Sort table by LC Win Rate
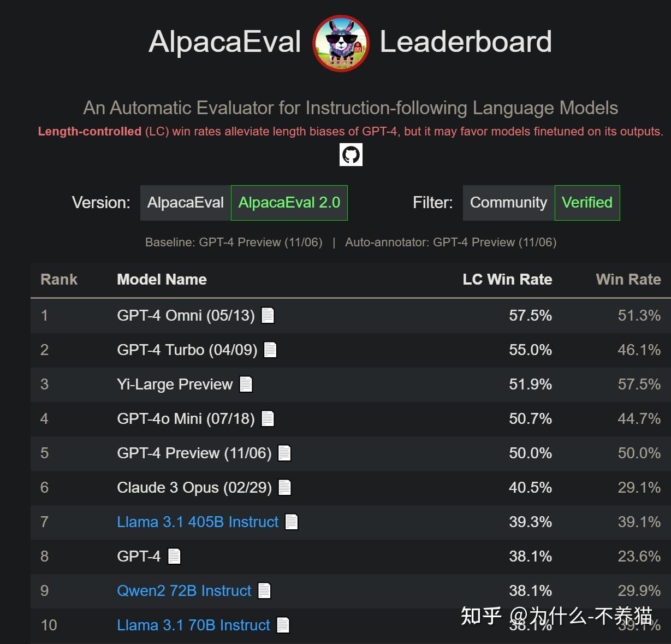This screenshot has width=671, height=644. tap(507, 280)
